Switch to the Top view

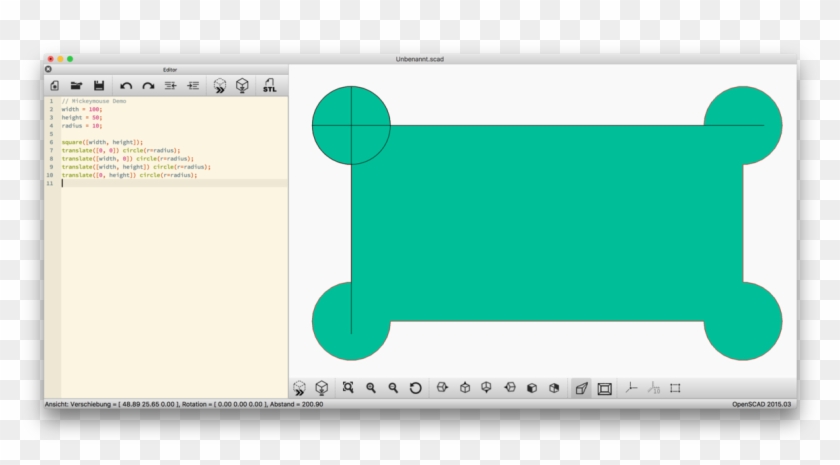click(x=465, y=388)
